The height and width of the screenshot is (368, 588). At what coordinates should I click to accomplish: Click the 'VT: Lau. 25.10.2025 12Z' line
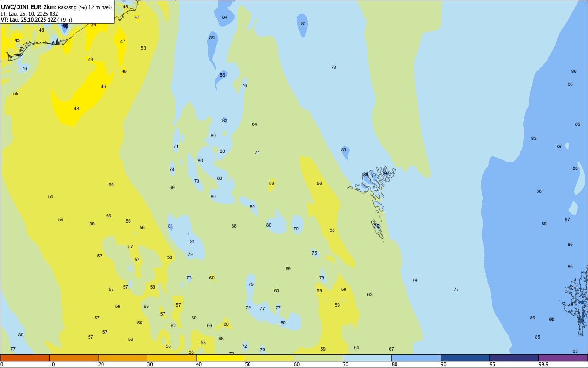(28, 20)
